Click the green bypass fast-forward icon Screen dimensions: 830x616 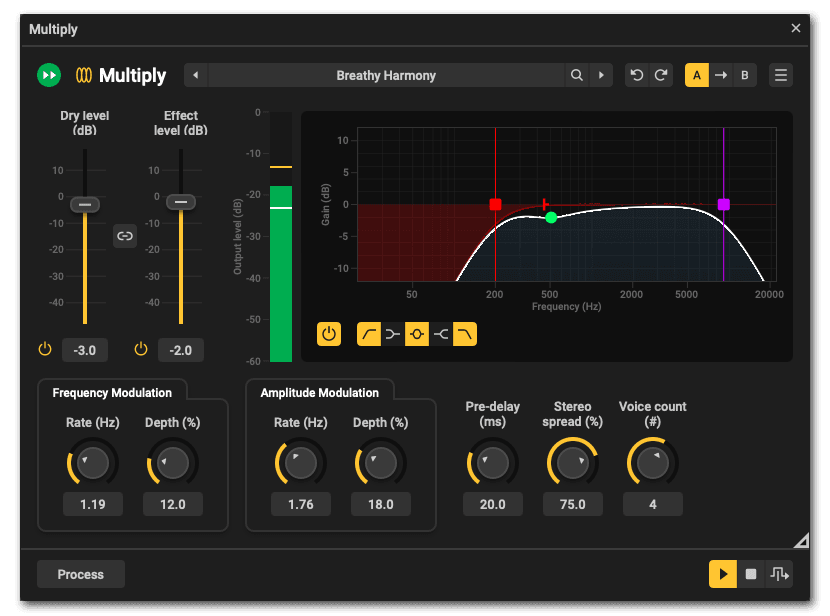tap(49, 75)
